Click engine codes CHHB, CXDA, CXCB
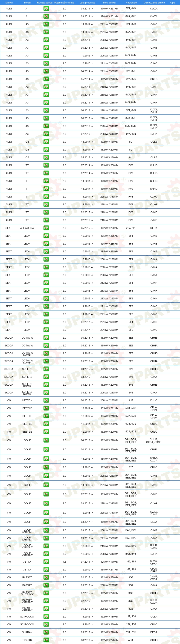 (x=154, y=440)
